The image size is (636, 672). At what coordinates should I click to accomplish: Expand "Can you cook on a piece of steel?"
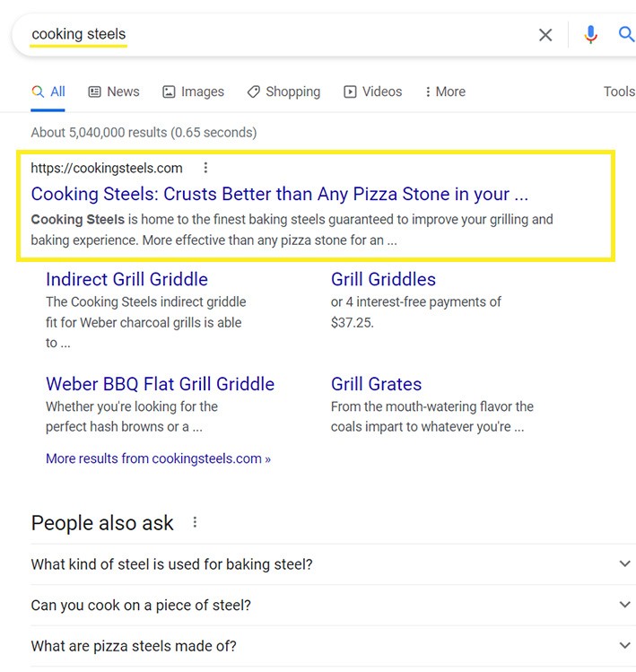tap(624, 606)
